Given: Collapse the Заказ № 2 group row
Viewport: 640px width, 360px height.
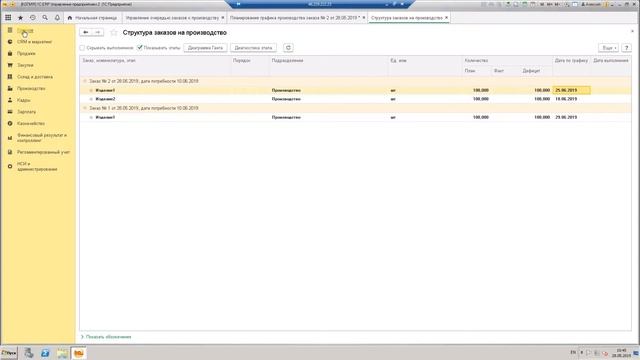Looking at the screenshot, I should tap(85, 81).
